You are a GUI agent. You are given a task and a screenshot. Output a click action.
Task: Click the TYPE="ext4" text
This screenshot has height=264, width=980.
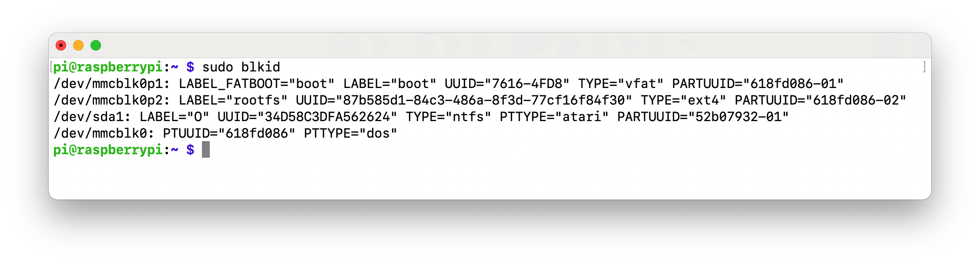pyautogui.click(x=683, y=100)
